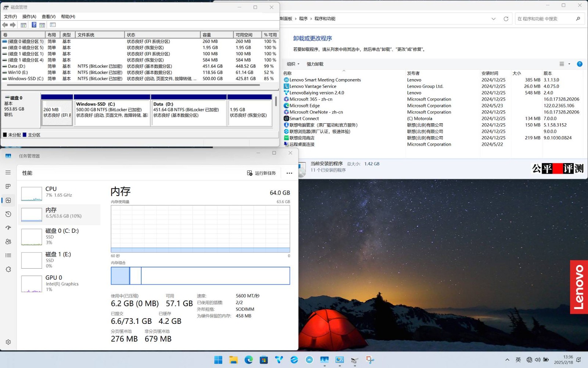Change view layout icon in Programs list

tap(562, 64)
